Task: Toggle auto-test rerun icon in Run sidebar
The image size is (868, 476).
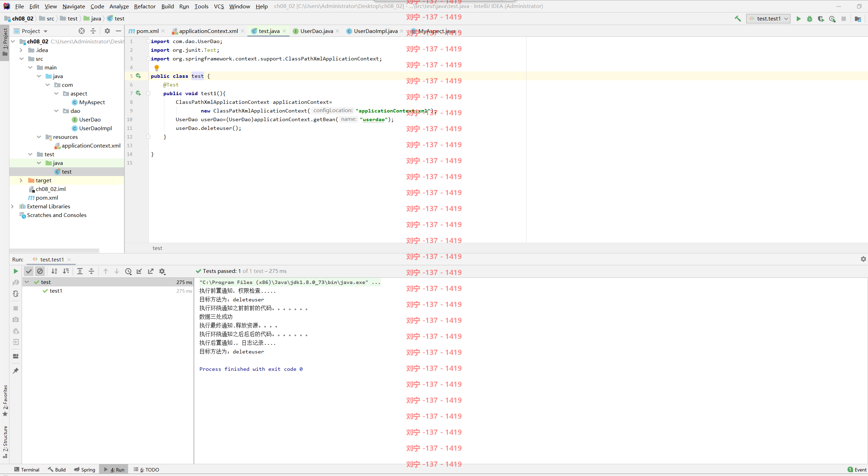Action: pos(16,294)
